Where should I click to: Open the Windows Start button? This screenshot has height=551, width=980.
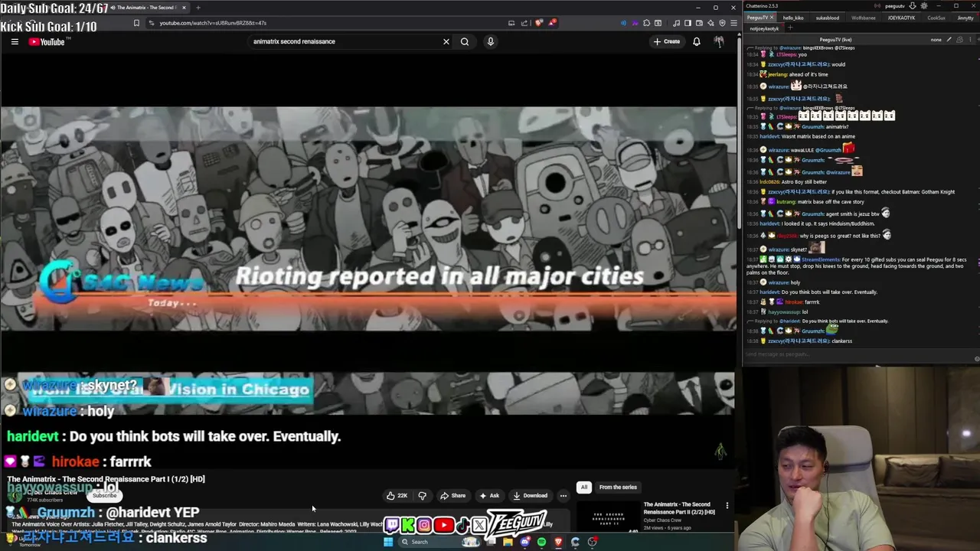388,542
